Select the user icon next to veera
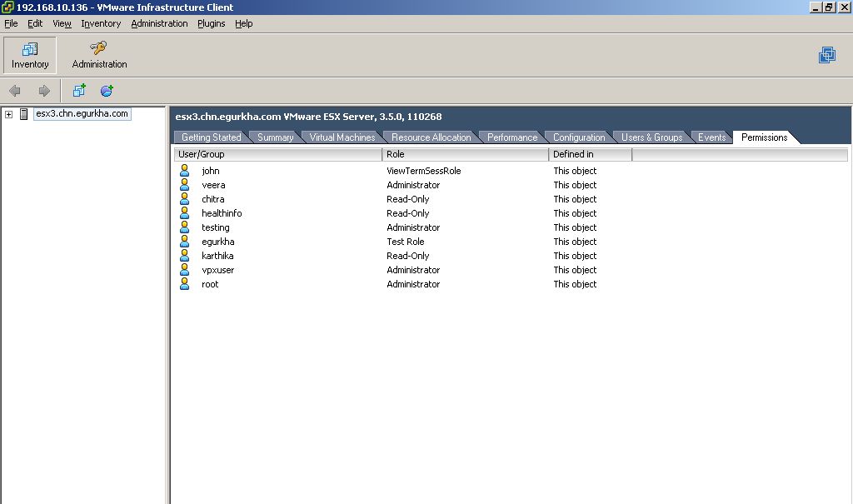This screenshot has height=504, width=853. [x=185, y=184]
